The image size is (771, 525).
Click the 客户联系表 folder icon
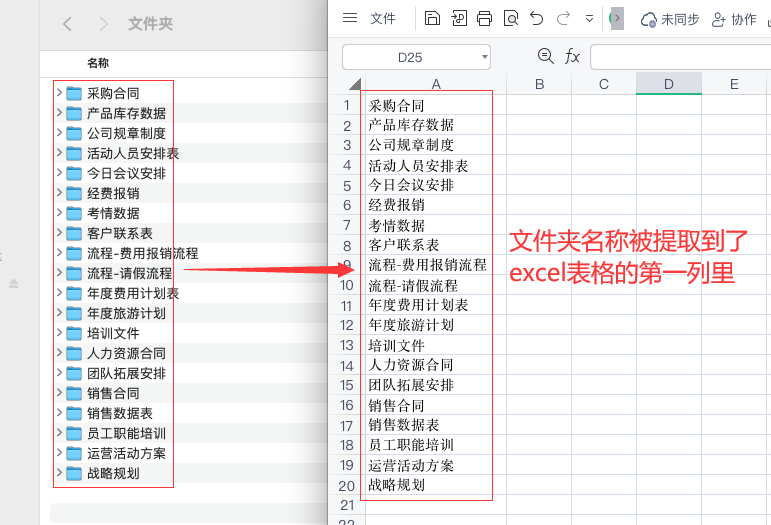coord(74,233)
